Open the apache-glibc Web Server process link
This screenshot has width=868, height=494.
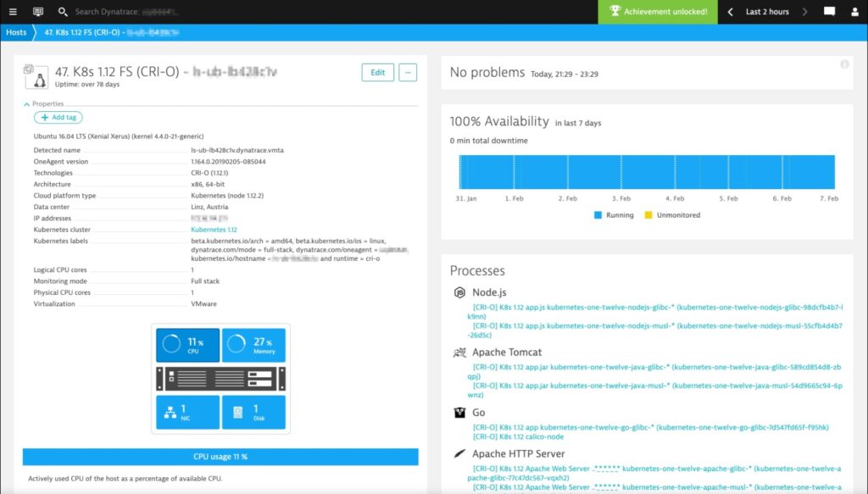click(x=655, y=473)
